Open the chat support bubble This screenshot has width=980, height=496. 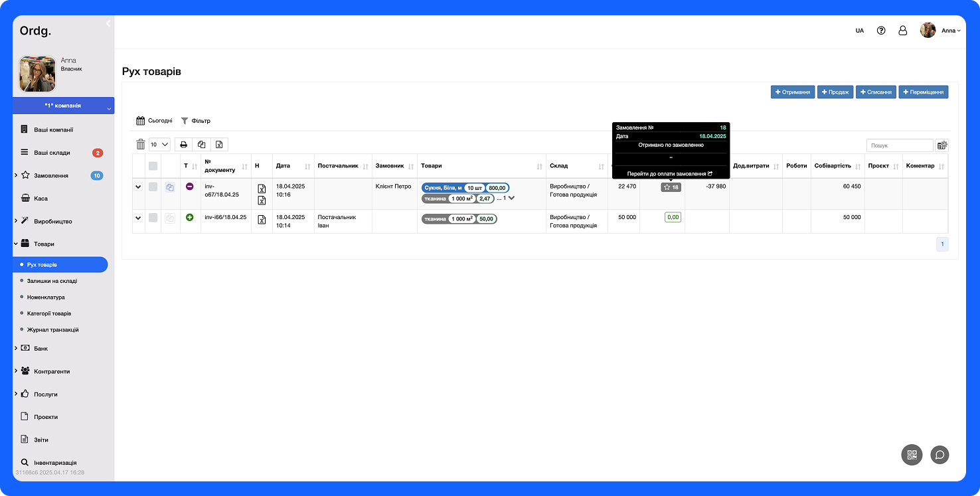tap(939, 454)
